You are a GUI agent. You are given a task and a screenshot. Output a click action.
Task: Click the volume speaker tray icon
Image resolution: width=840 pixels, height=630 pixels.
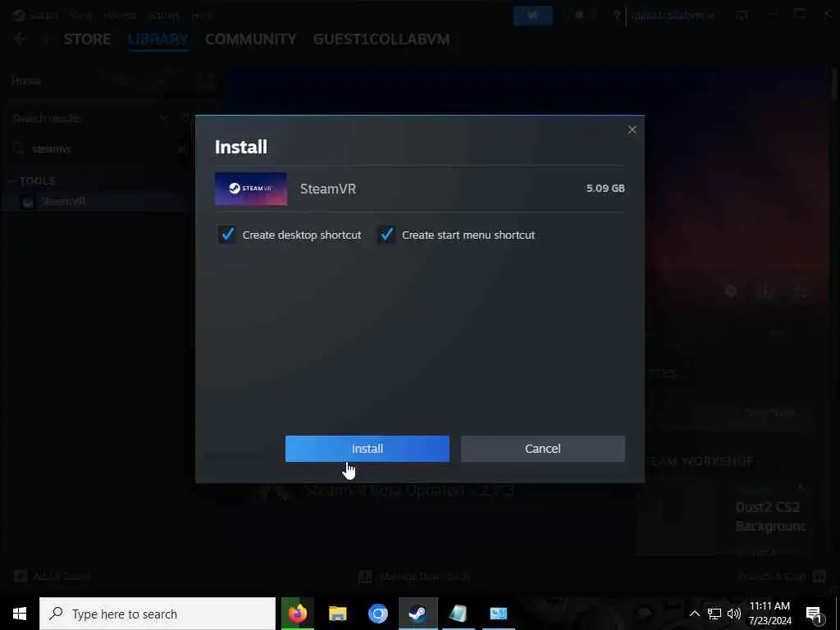pos(734,614)
